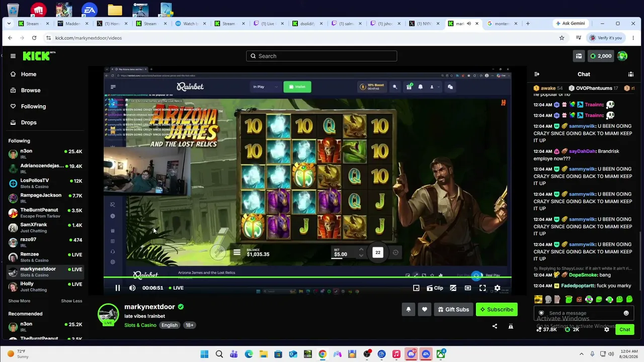Open the Rainbet hamburger menu in stream

(113, 87)
